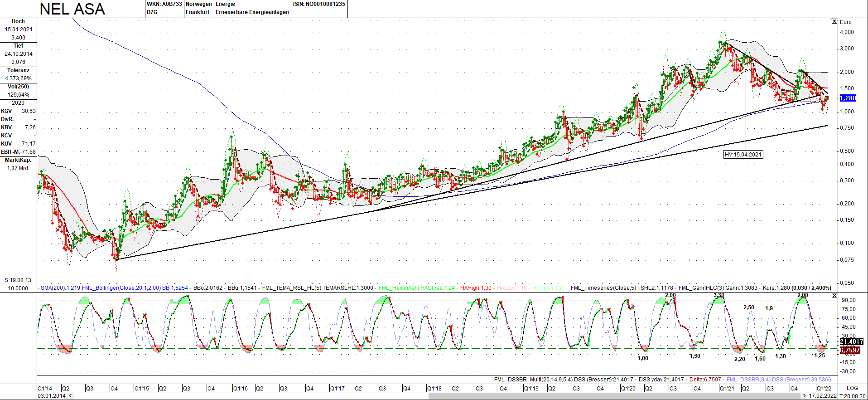This screenshot has width=868, height=400.
Task: Click the 4,000 price axis label
Action: 847,32
